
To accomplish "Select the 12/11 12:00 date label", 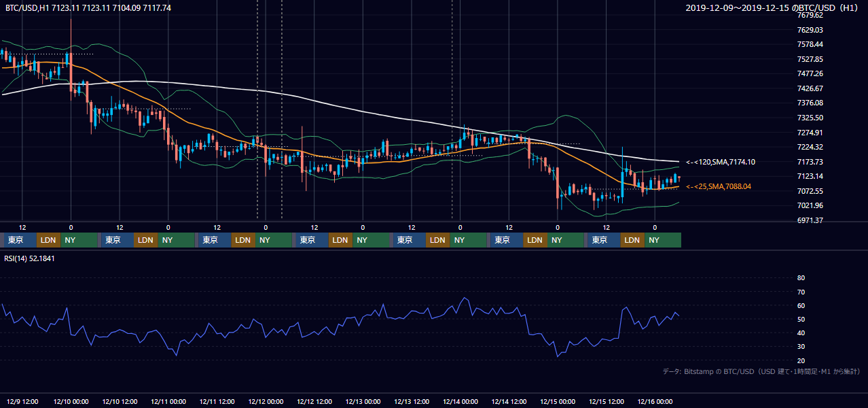I will coord(217,401).
